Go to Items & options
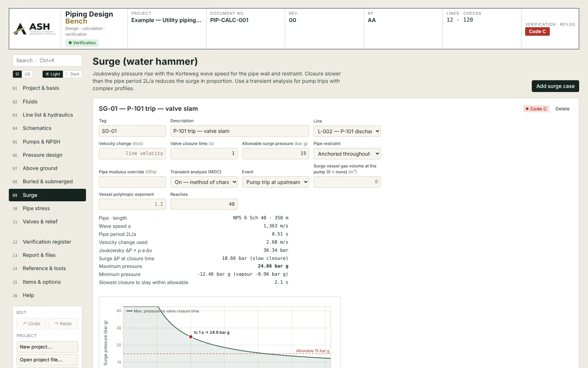 [x=47, y=282]
